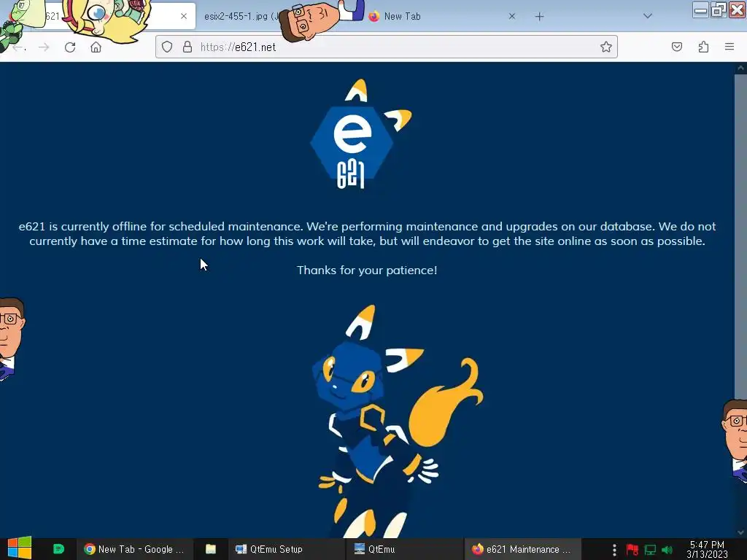Open network monitor tray icon
The width and height of the screenshot is (747, 560).
[650, 550]
